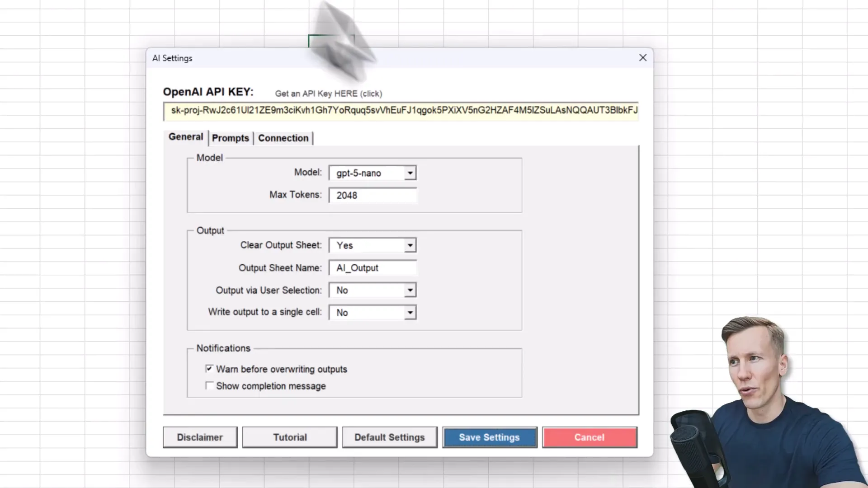Open the Tutorial
Image resolution: width=868 pixels, height=488 pixels.
click(289, 437)
